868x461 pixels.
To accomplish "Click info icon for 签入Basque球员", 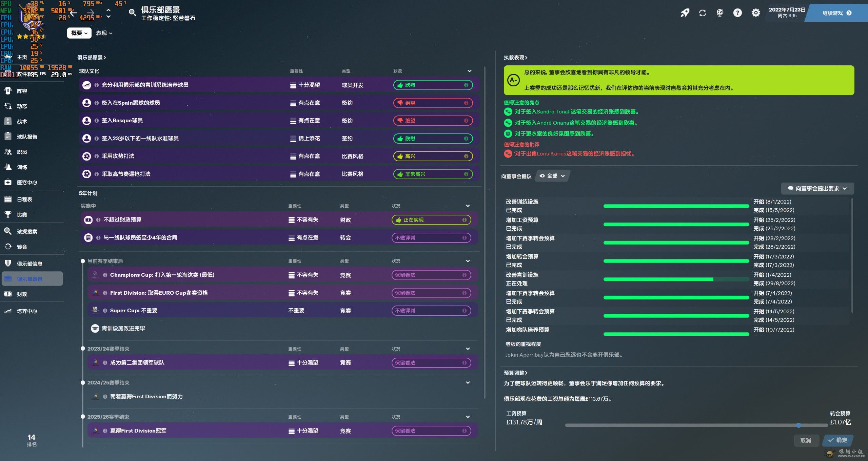I will (x=97, y=121).
